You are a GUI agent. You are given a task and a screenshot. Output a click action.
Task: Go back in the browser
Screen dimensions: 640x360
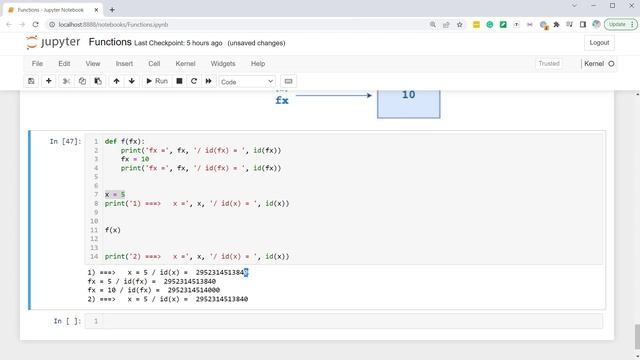point(9,24)
